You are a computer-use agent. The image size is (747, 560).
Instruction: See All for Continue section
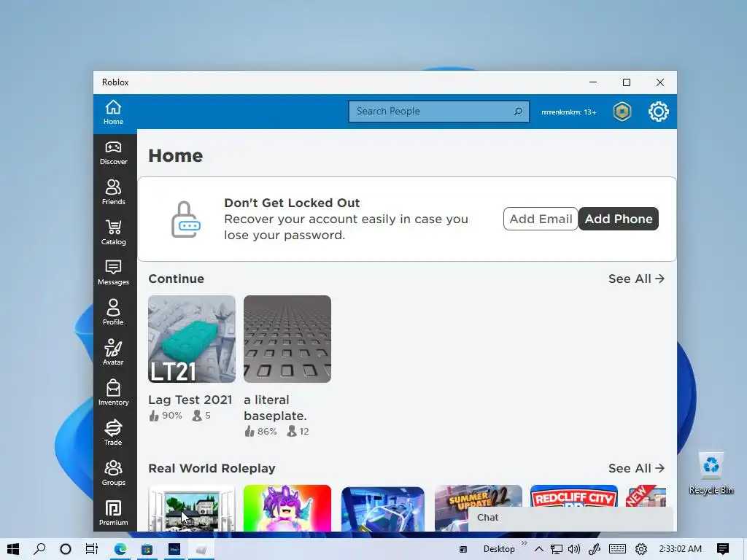point(636,279)
